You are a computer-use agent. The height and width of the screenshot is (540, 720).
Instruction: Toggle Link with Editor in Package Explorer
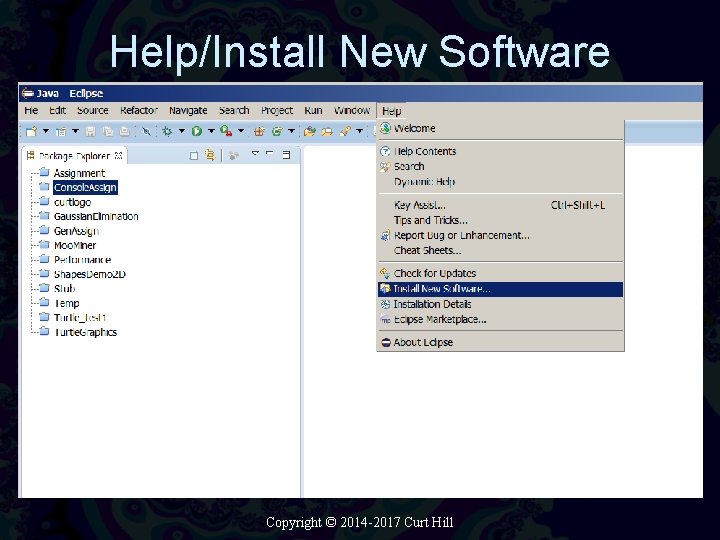(x=210, y=156)
